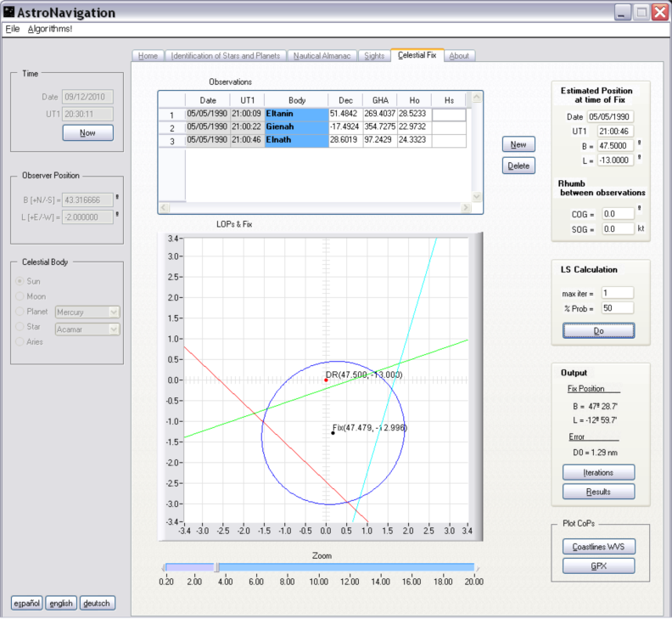Open the File menu

point(12,29)
